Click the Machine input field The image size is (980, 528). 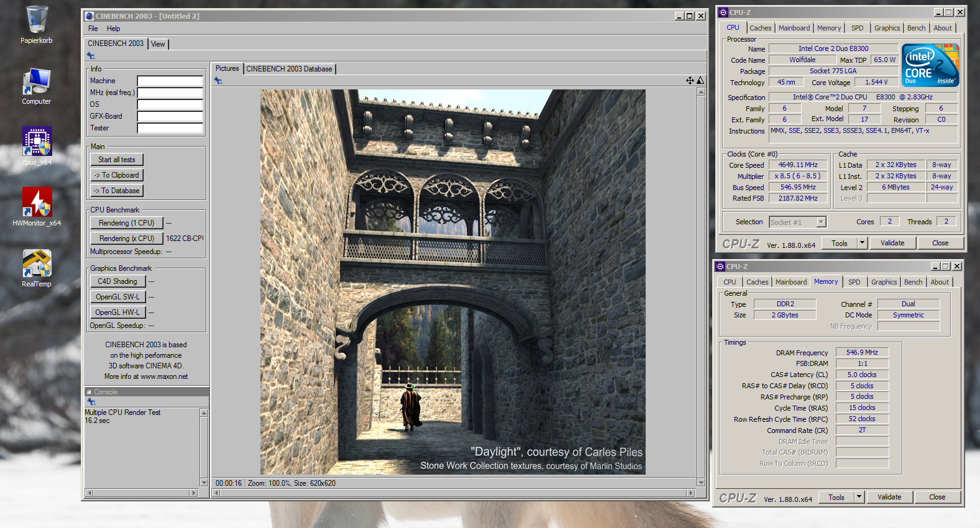coord(170,81)
